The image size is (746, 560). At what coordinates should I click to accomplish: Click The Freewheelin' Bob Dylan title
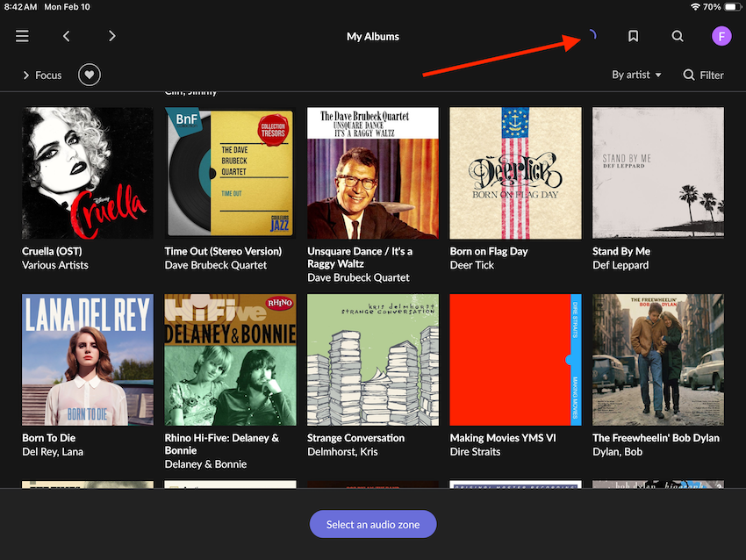(656, 438)
